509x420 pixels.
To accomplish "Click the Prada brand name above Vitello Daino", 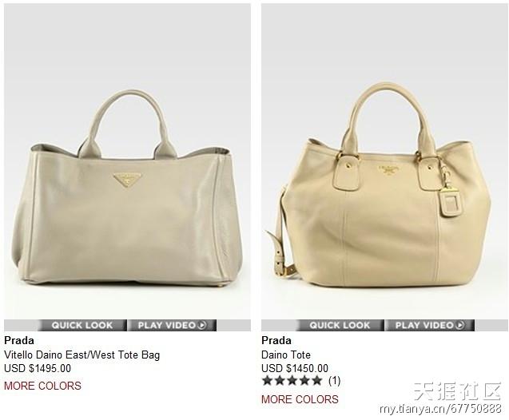I will [x=19, y=340].
